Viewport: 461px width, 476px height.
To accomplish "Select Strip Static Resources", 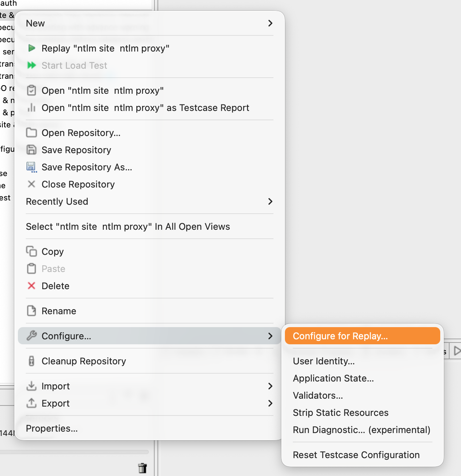I will [362, 413].
